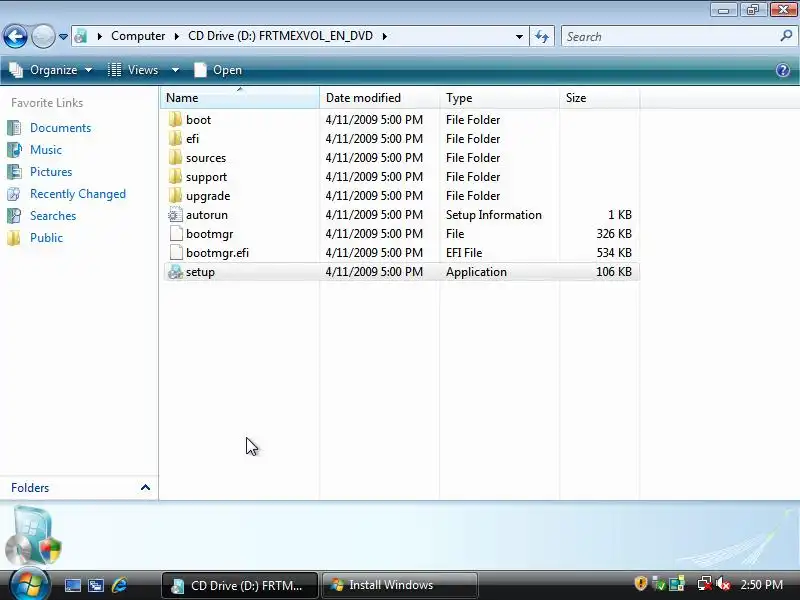Click the Documents sidebar icon

(x=14, y=128)
